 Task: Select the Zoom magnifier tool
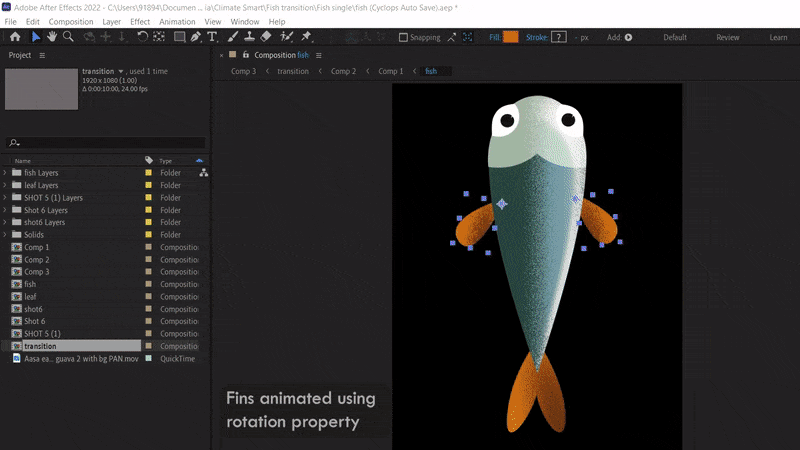click(68, 37)
